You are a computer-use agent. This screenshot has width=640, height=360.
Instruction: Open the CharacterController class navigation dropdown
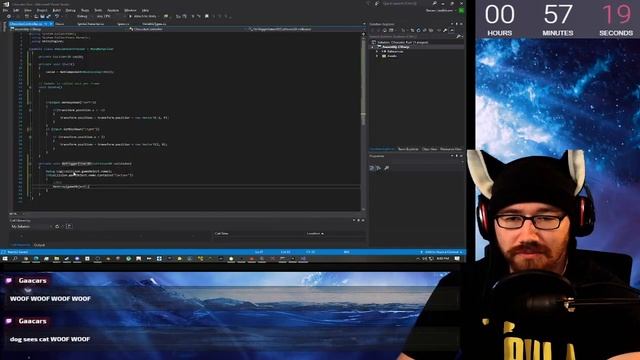(188, 29)
